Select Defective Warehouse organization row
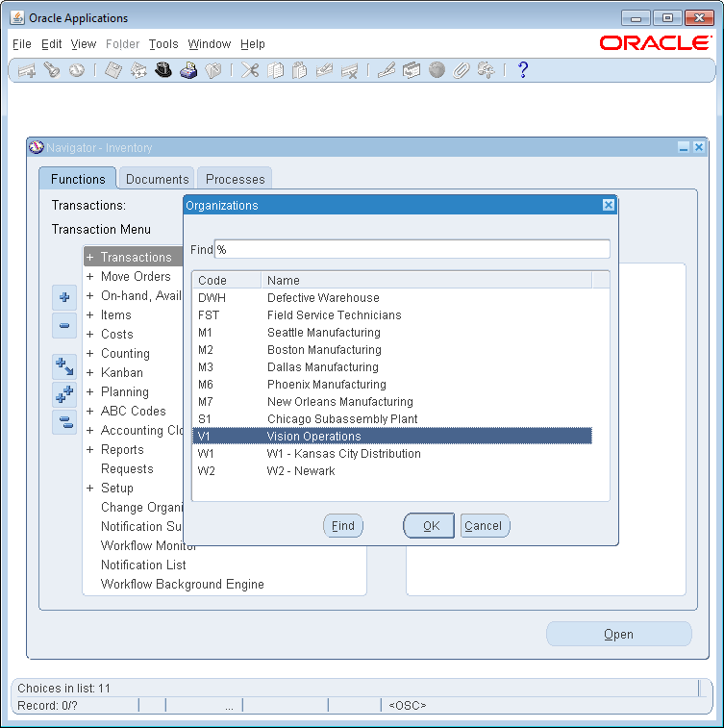The image size is (724, 728). (392, 298)
